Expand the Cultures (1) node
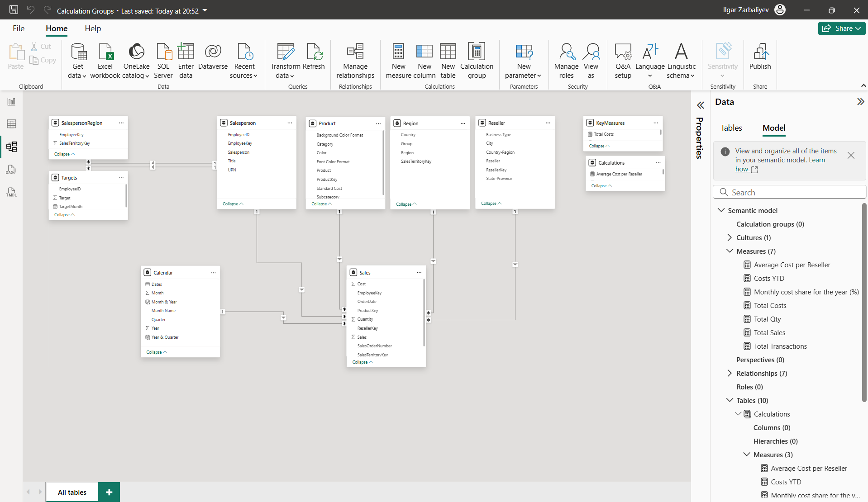 tap(730, 237)
